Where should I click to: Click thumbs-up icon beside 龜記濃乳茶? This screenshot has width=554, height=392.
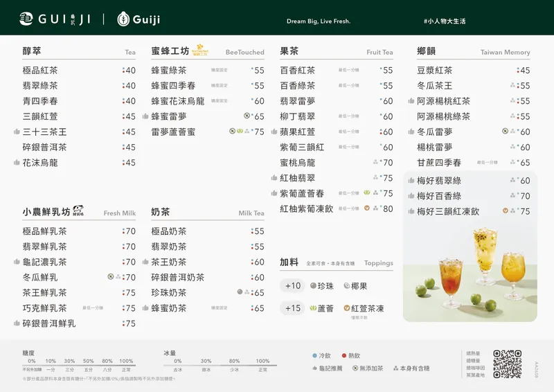coord(17,262)
